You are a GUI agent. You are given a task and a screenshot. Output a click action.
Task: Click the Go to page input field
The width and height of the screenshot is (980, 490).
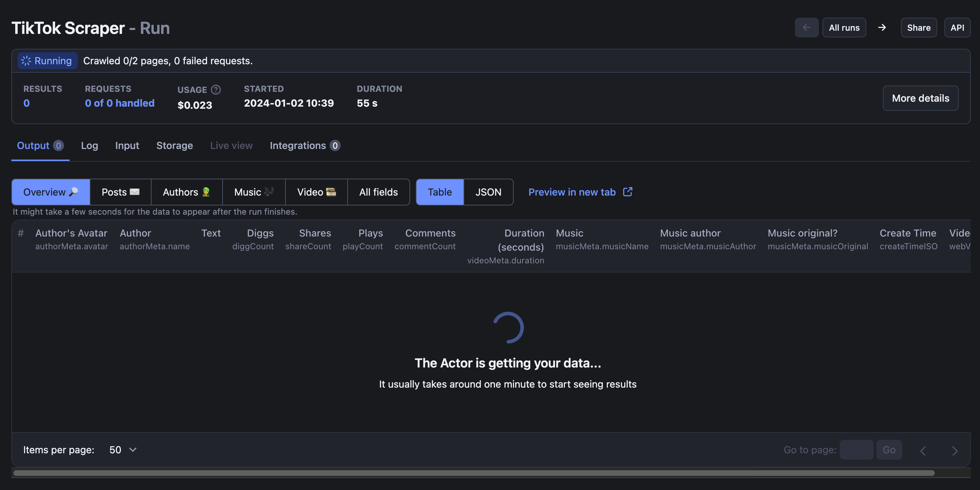(x=856, y=450)
